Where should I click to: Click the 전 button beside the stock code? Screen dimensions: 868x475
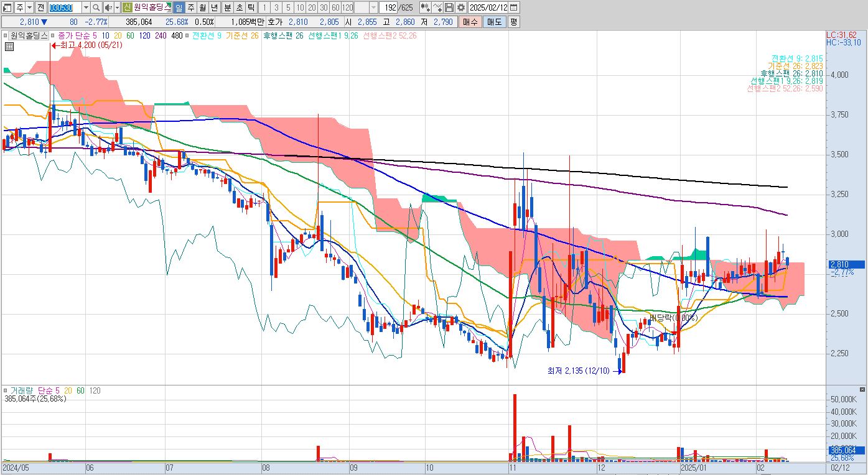(40, 7)
